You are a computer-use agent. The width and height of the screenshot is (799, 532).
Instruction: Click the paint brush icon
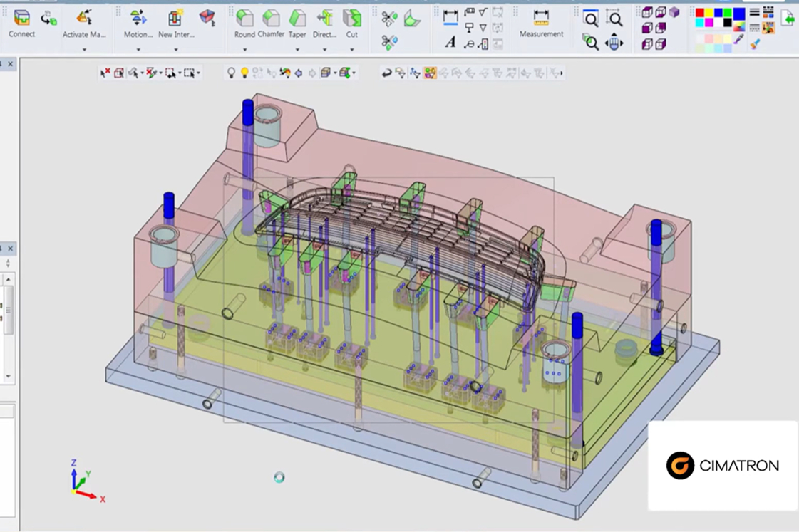[756, 44]
